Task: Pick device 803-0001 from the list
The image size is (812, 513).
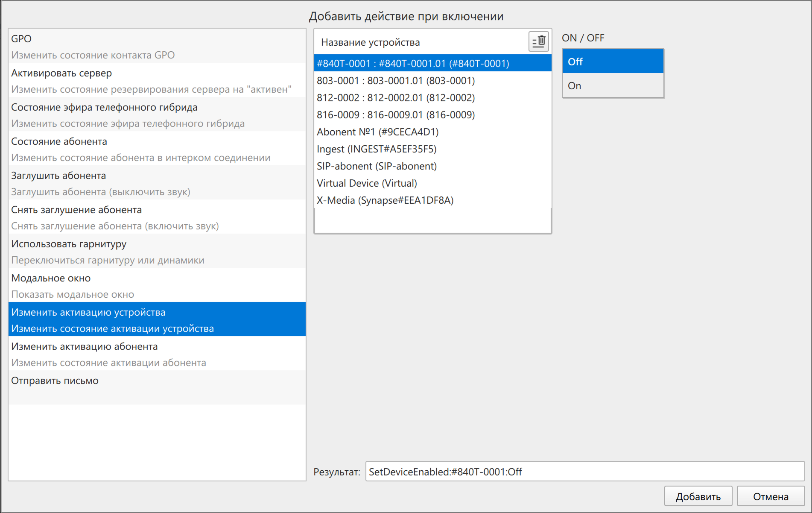Action: tap(432, 80)
